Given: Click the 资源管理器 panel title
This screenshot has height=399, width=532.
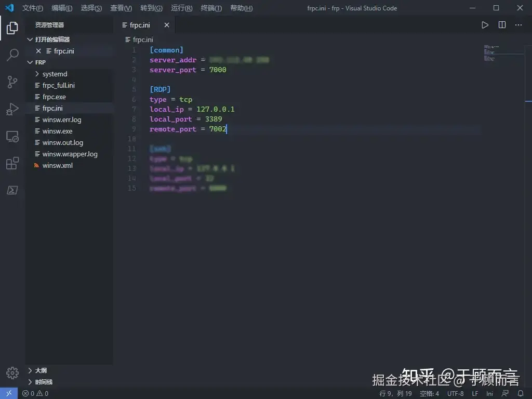Looking at the screenshot, I should point(49,25).
